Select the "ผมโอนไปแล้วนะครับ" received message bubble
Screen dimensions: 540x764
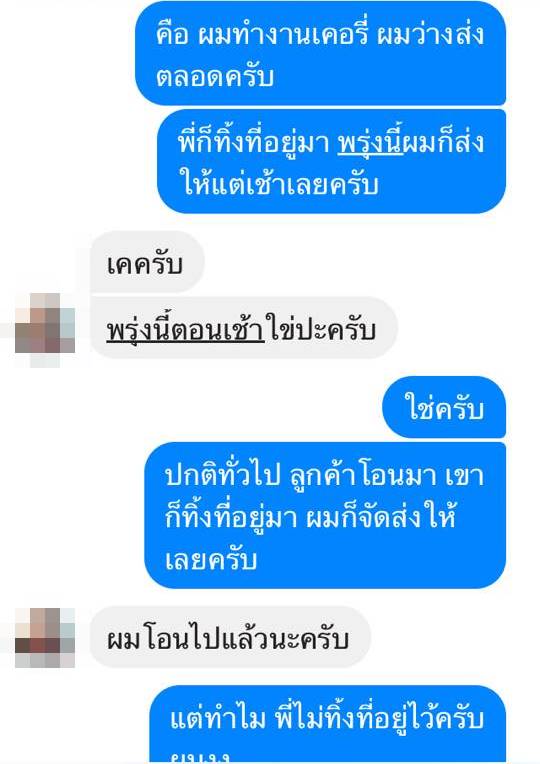230,637
